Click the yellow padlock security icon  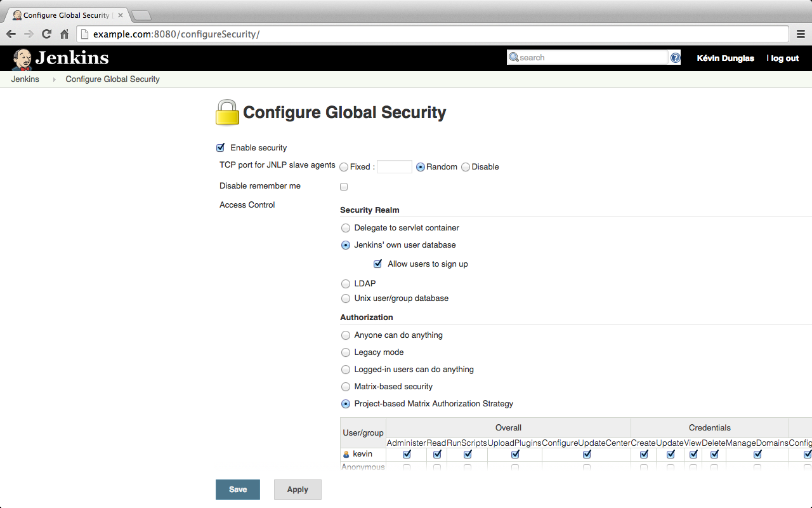[227, 112]
